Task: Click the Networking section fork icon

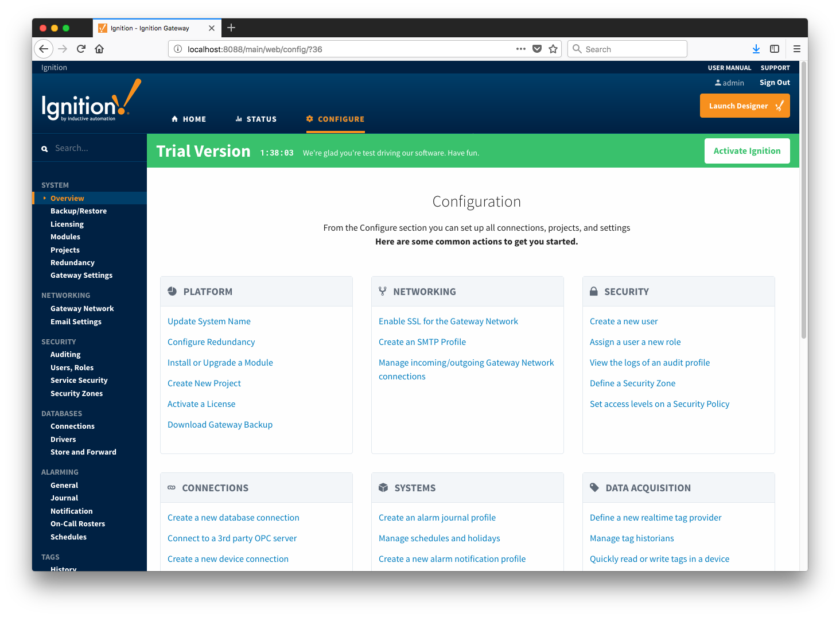Action: point(383,291)
